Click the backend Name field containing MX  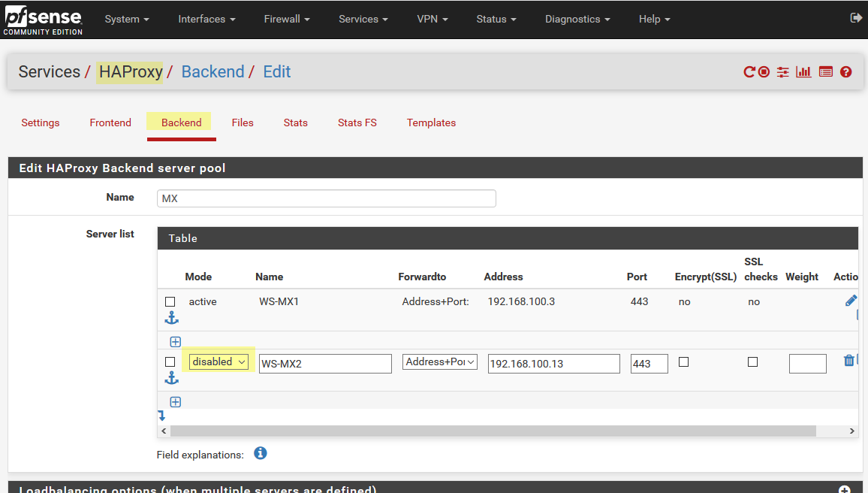327,198
